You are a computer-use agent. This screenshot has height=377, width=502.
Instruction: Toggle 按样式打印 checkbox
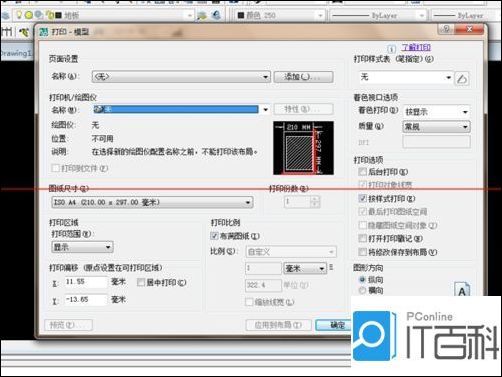point(362,199)
